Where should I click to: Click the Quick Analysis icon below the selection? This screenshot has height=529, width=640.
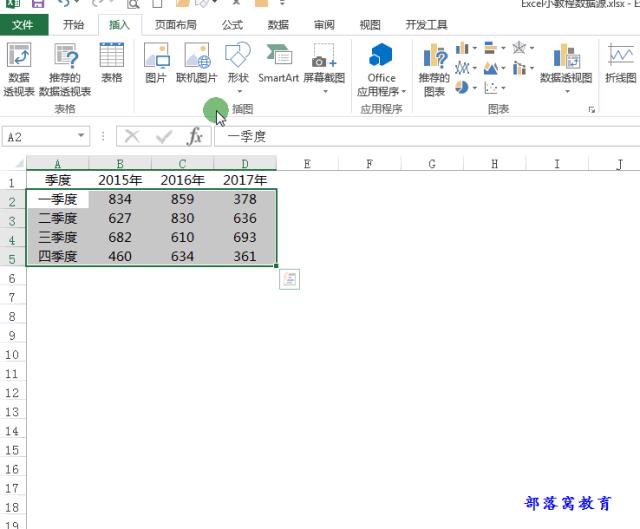[x=289, y=279]
